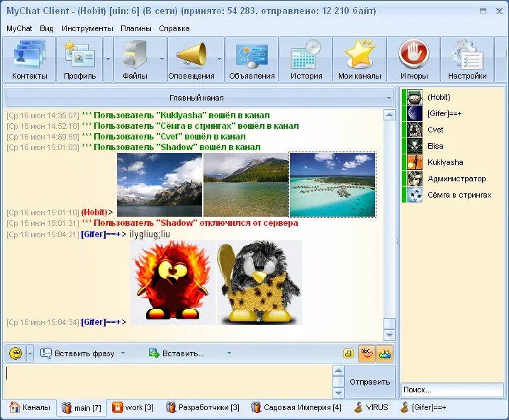Toggle the spell-check abc button

click(x=367, y=353)
